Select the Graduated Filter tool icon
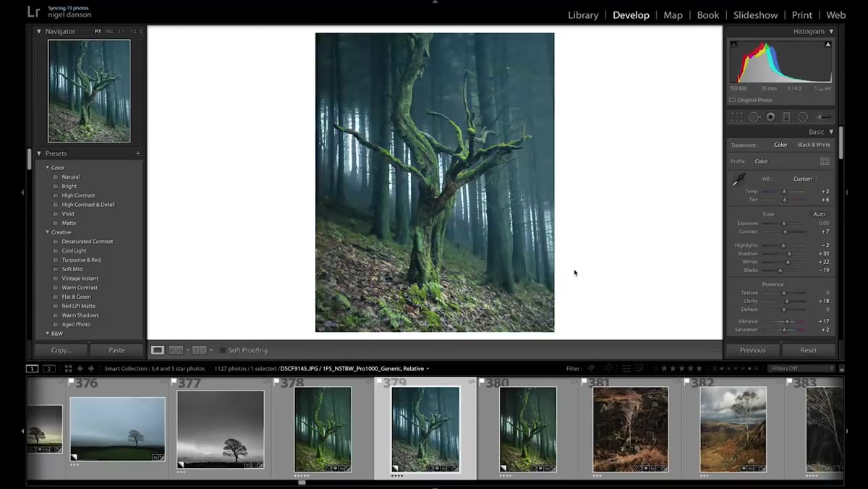Viewport: 868px width, 489px height. pos(787,116)
